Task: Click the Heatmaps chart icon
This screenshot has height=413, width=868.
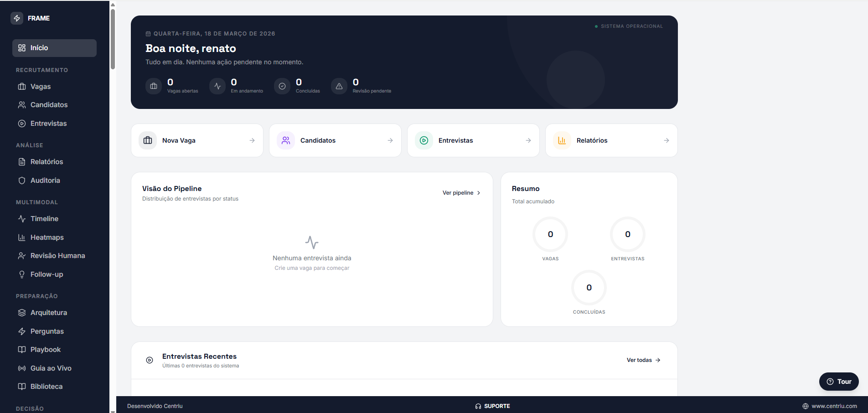Action: (x=21, y=237)
